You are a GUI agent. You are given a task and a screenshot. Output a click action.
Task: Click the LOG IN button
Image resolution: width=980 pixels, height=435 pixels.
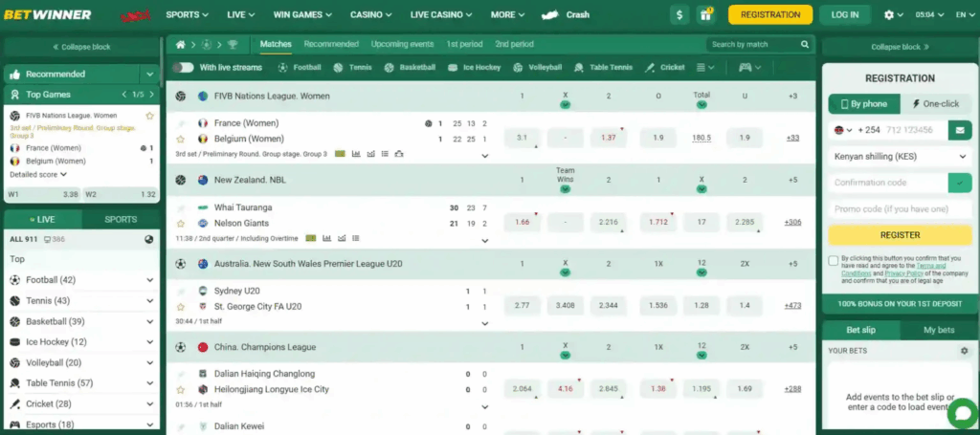click(x=845, y=15)
